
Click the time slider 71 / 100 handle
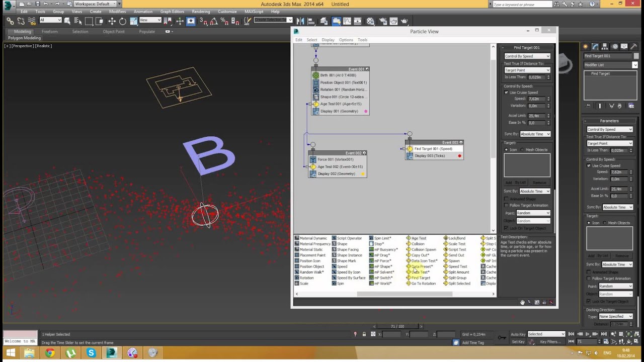(x=397, y=326)
